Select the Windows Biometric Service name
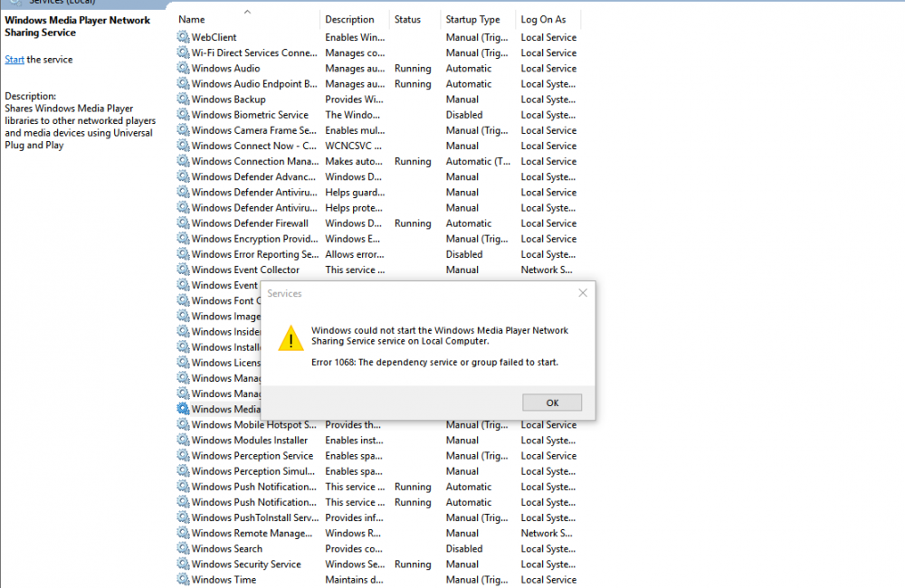 pos(250,115)
